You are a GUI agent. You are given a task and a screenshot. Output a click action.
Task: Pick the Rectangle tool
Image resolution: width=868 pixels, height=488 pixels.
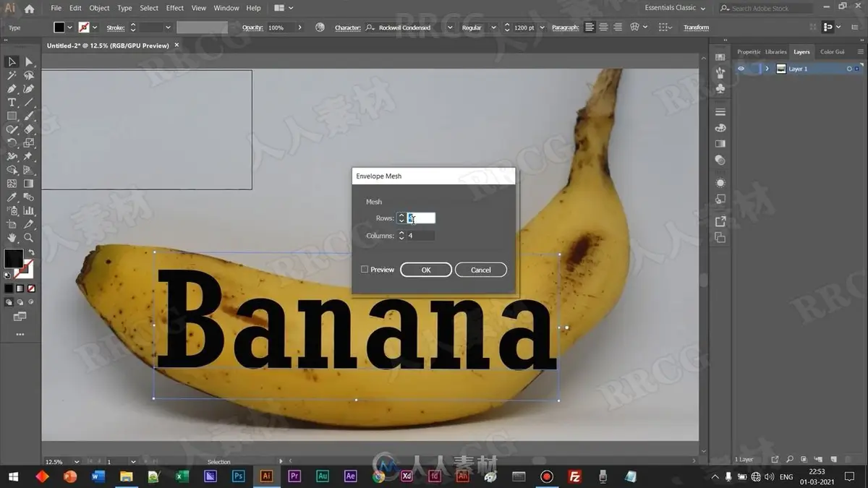tap(12, 116)
